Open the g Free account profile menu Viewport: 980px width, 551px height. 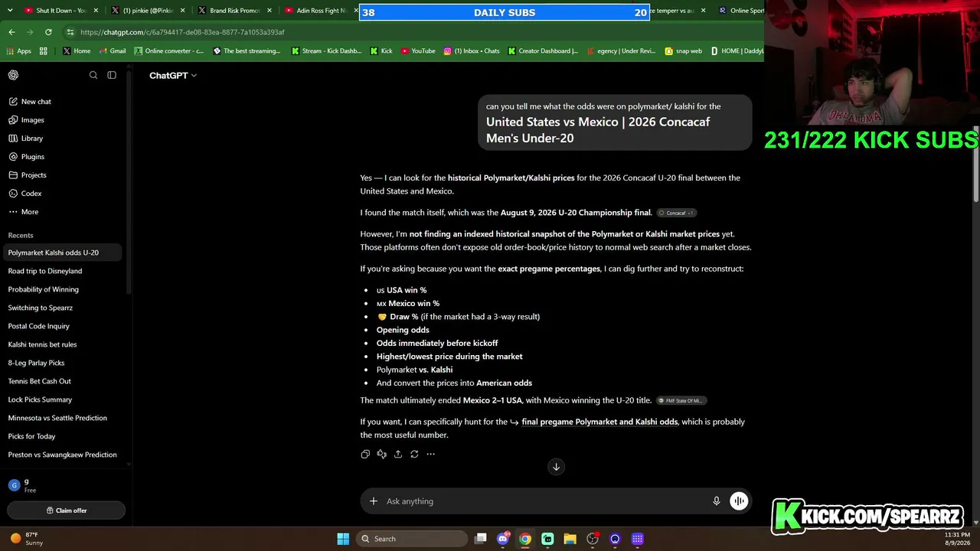[x=65, y=485]
